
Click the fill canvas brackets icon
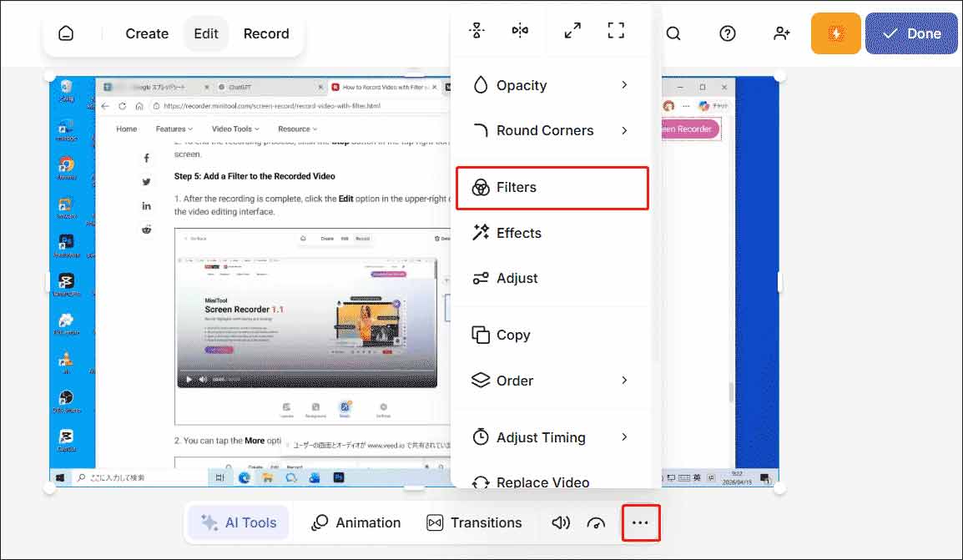616,30
